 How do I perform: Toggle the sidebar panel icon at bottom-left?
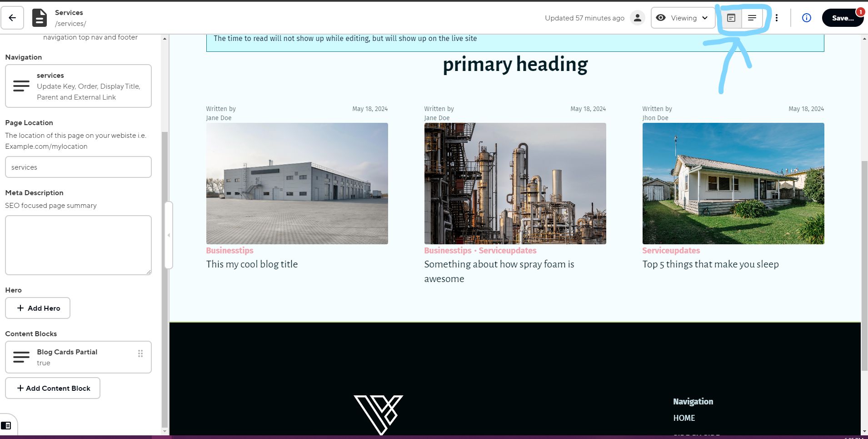(6, 426)
